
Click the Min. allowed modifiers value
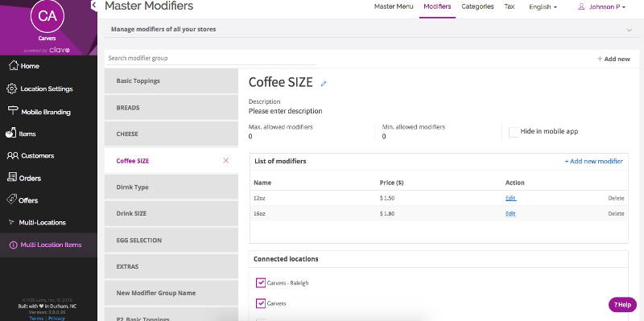tap(384, 137)
